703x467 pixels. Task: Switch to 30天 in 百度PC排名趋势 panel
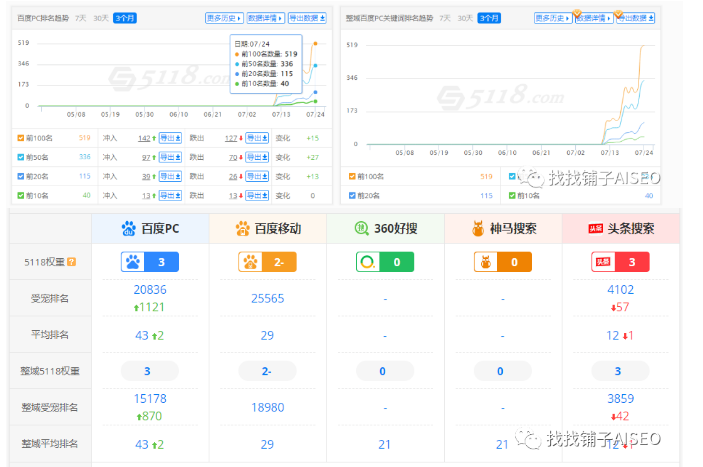[x=101, y=18]
